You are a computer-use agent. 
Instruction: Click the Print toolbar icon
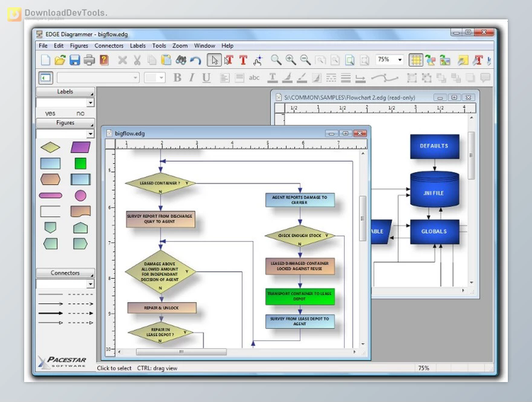89,60
